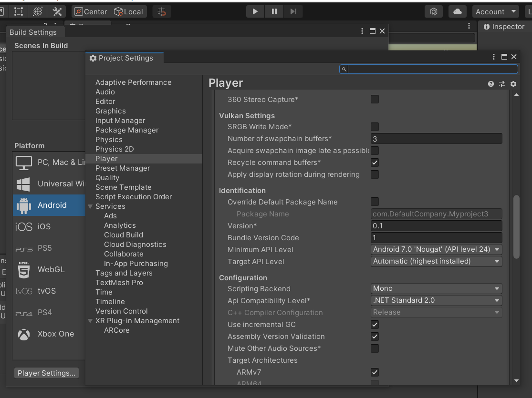Toggle grid snapping icon
Viewport: 532px width, 398px height.
coord(162,11)
